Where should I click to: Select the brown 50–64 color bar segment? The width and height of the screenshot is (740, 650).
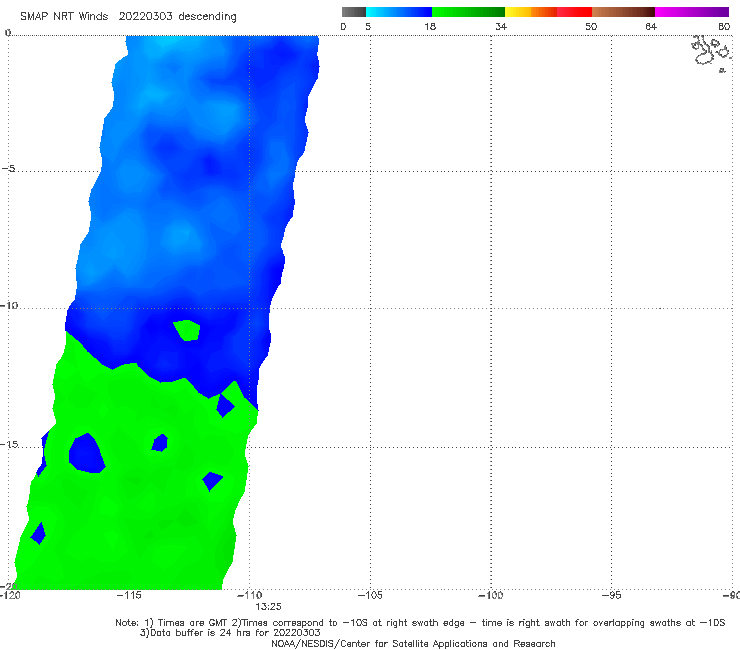pos(623,12)
